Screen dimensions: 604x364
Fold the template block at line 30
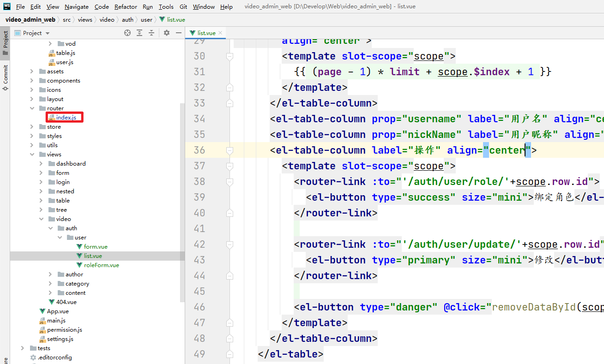(230, 56)
